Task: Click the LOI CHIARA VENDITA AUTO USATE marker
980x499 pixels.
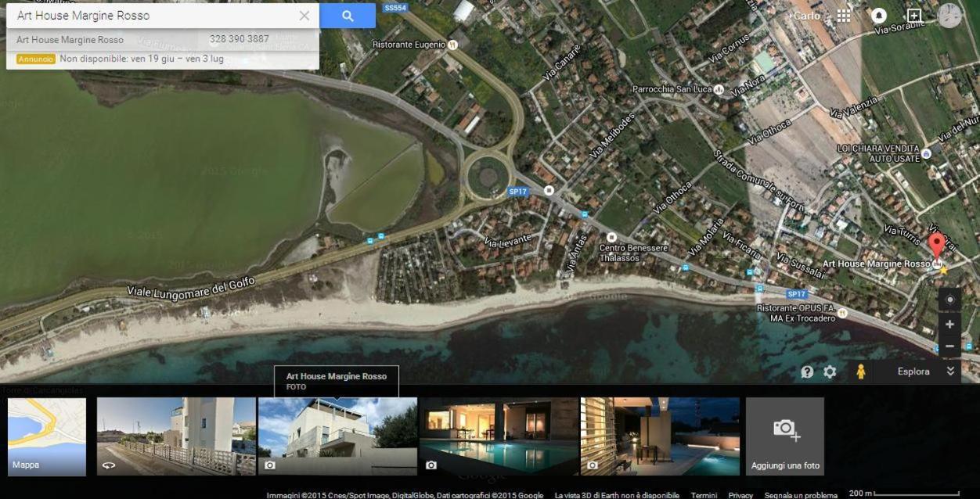Action: point(926,154)
